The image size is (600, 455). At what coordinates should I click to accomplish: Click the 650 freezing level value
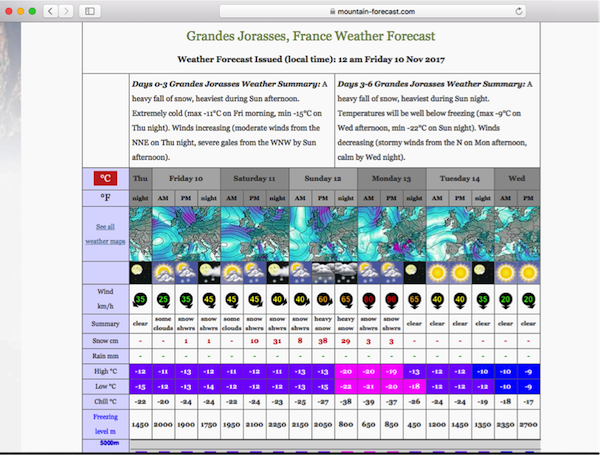coord(368,424)
